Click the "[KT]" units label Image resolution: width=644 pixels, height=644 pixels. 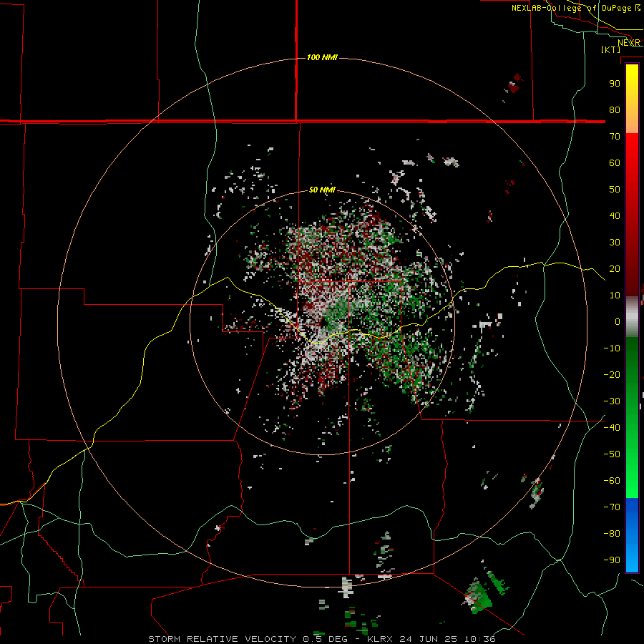tap(611, 49)
